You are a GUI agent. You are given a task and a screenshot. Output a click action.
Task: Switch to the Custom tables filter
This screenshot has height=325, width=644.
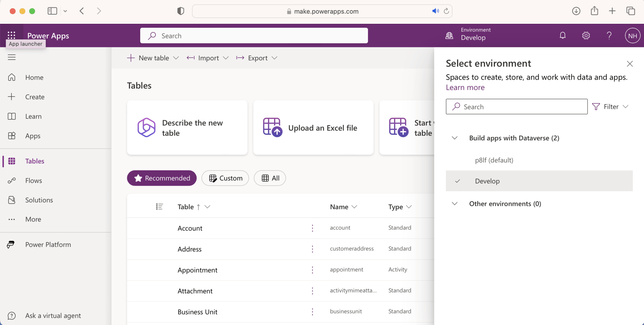tap(225, 178)
